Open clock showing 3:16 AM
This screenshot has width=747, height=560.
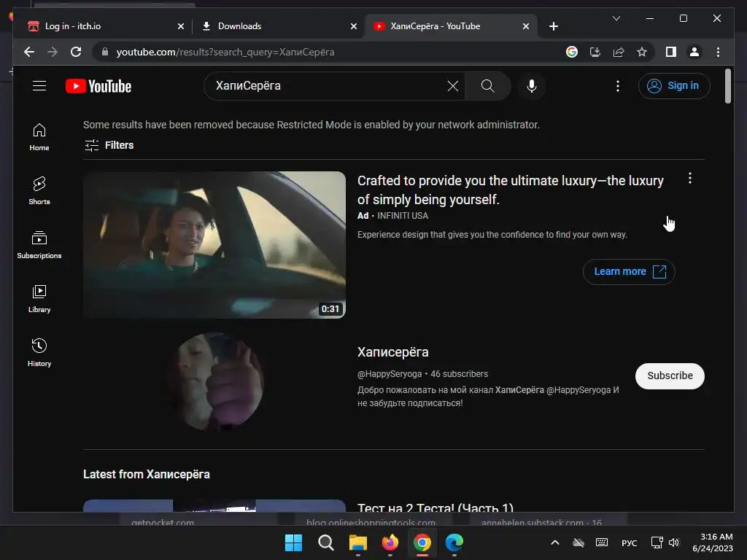click(x=713, y=542)
